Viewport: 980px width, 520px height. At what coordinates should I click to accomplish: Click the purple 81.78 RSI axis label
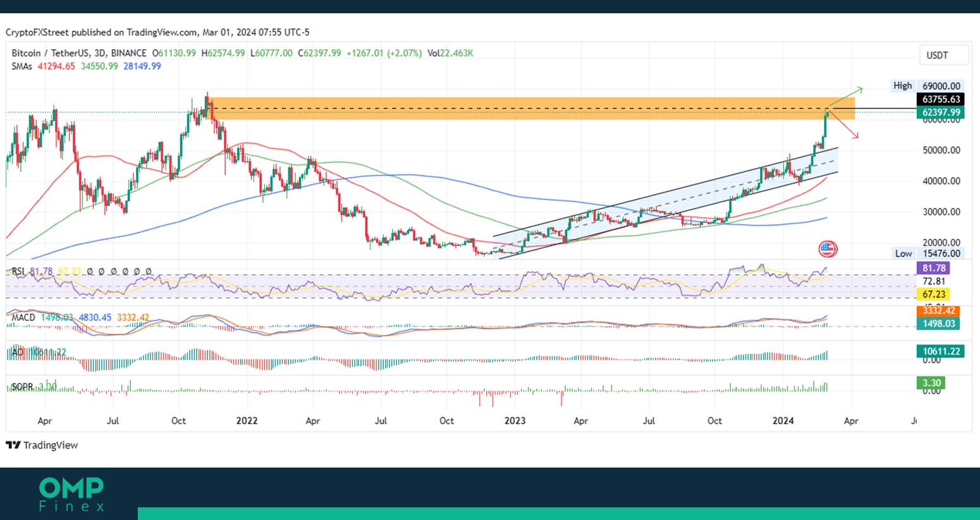(933, 269)
